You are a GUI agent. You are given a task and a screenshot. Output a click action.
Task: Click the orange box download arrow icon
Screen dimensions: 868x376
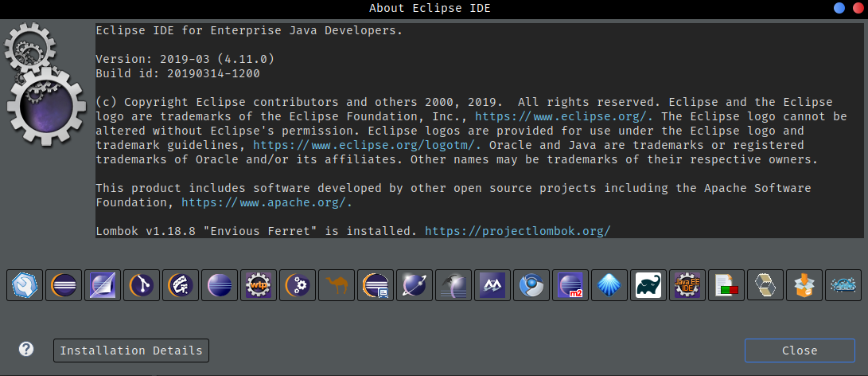point(804,285)
